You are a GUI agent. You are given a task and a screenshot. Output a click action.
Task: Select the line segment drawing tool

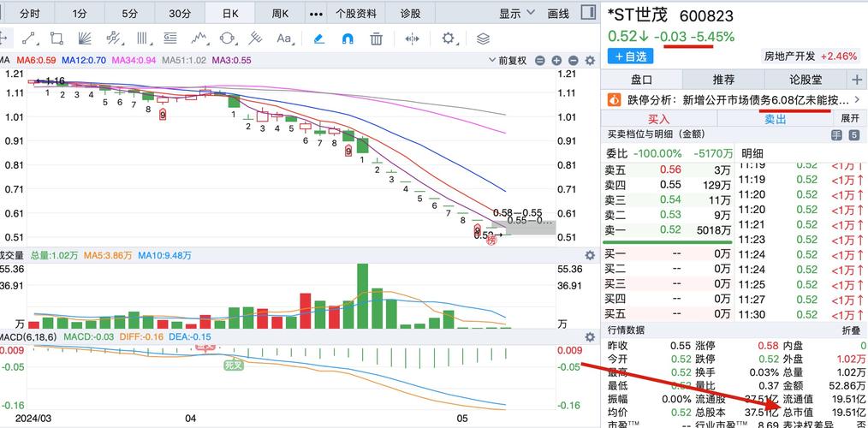coord(29,39)
